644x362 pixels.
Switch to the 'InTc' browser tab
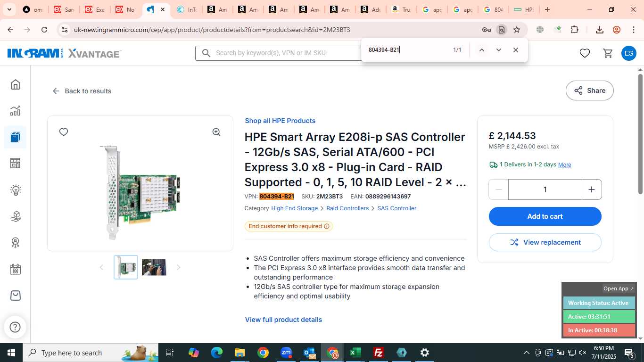point(187,9)
